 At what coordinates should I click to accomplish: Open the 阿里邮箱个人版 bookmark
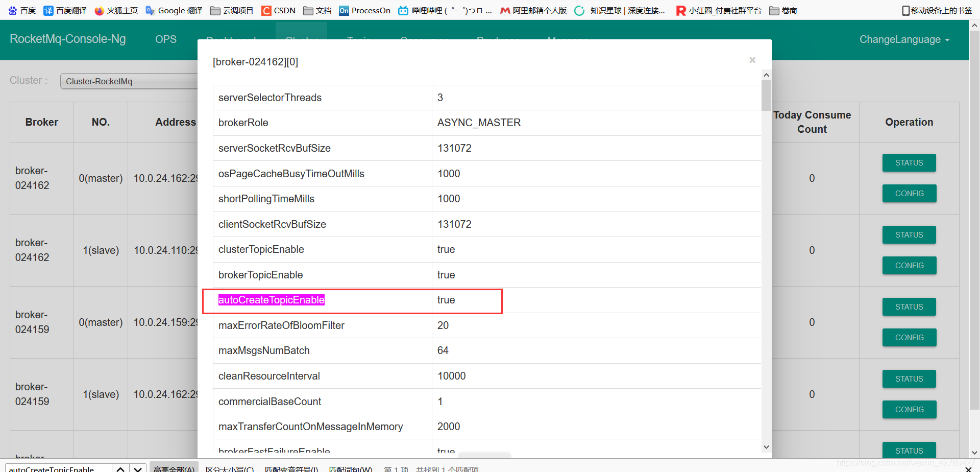point(533,10)
